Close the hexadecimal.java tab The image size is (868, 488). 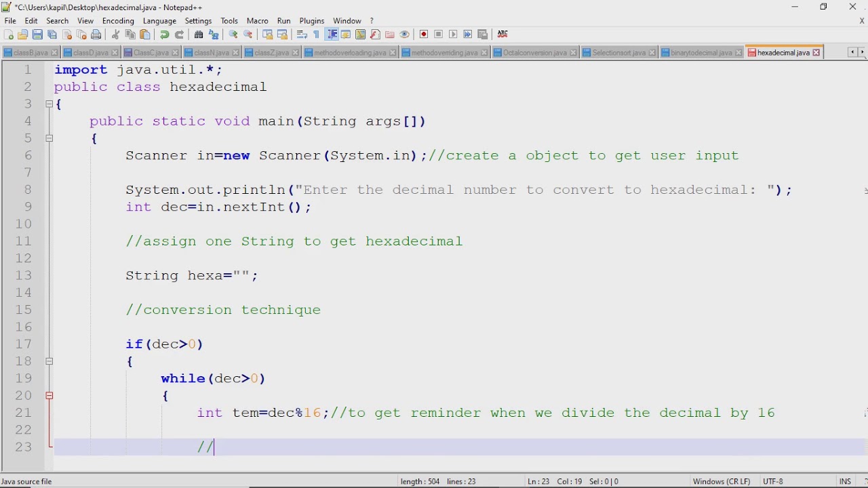point(816,53)
